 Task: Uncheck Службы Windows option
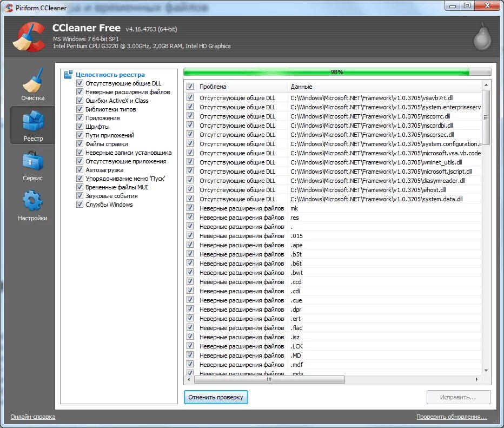pos(79,205)
